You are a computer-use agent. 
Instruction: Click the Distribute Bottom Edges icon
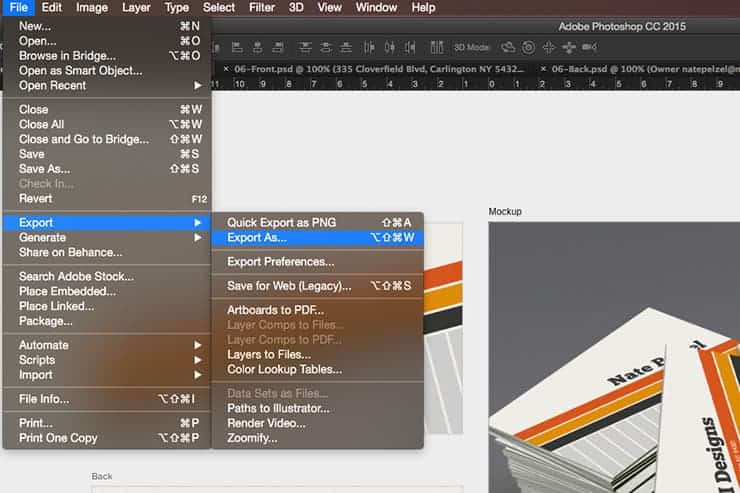[346, 47]
